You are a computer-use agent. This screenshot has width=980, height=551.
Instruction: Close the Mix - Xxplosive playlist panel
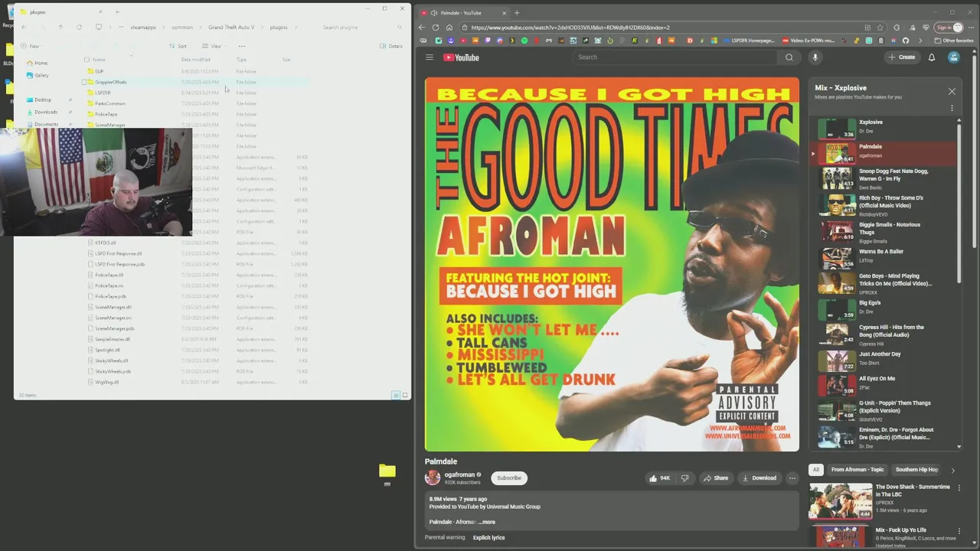[x=952, y=92]
